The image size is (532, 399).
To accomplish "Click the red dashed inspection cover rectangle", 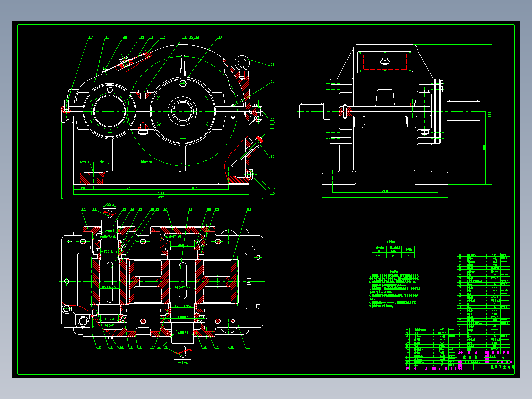I will (385, 61).
